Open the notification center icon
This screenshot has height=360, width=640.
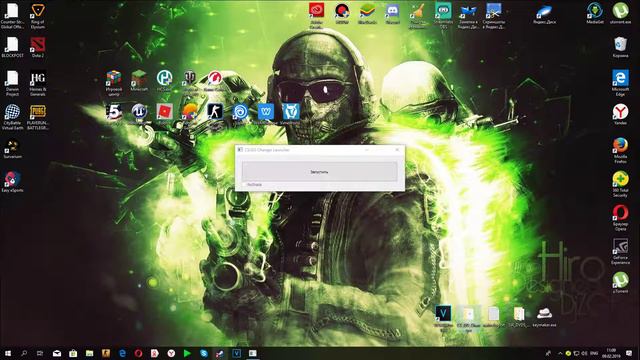(x=629, y=353)
